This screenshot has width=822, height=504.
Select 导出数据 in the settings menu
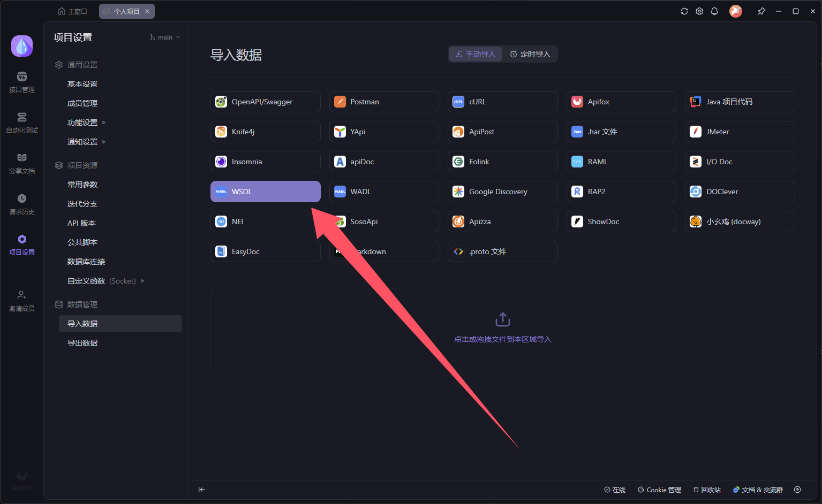pos(82,343)
